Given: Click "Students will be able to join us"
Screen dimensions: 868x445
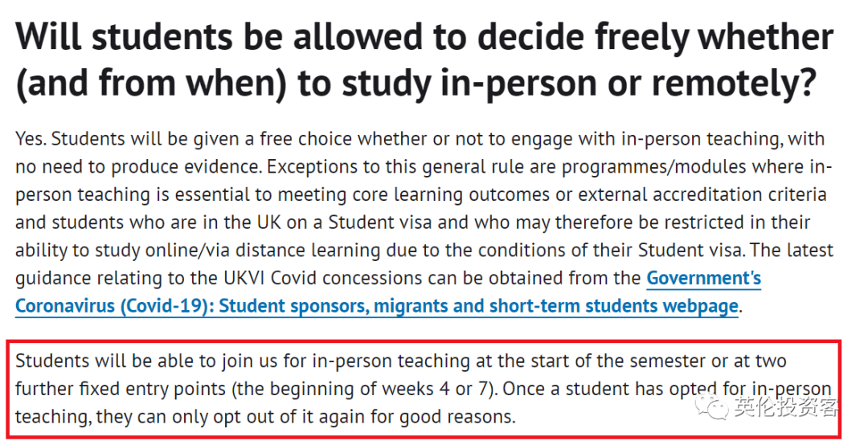Looking at the screenshot, I should pyautogui.click(x=147, y=361).
